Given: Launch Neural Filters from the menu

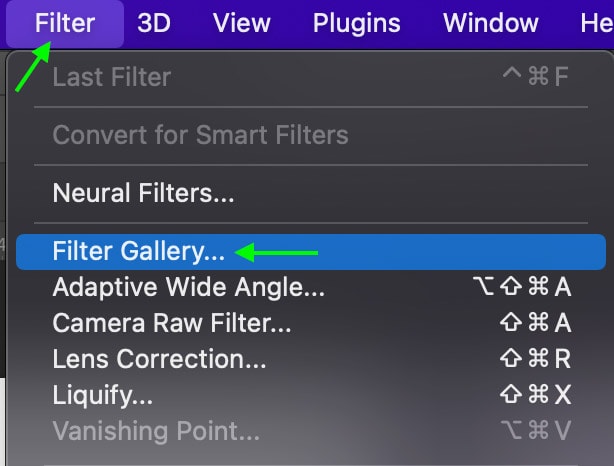Looking at the screenshot, I should click(311, 193).
